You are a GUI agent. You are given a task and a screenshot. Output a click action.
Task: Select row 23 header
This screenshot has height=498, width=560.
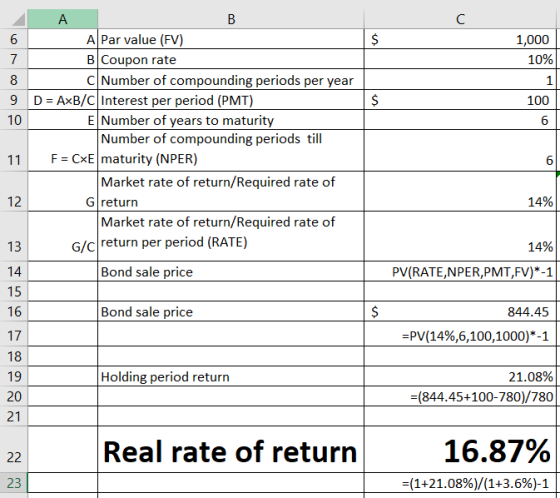coord(14,483)
